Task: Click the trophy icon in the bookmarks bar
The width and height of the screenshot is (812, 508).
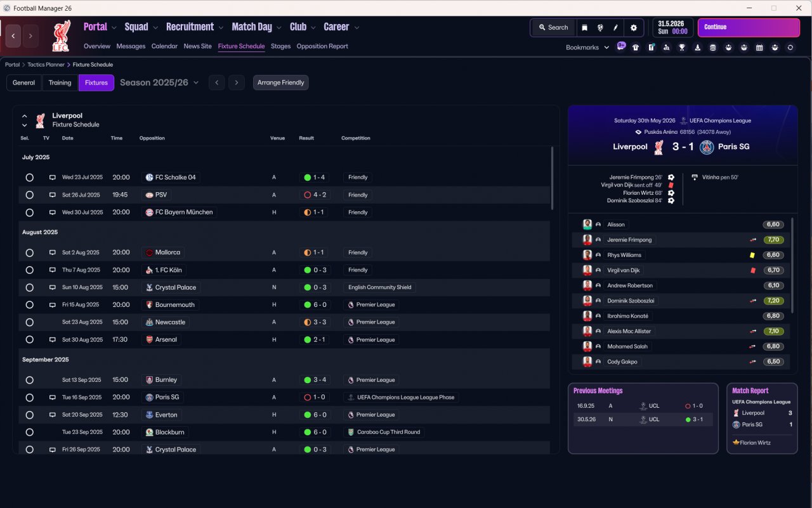Action: [682, 48]
